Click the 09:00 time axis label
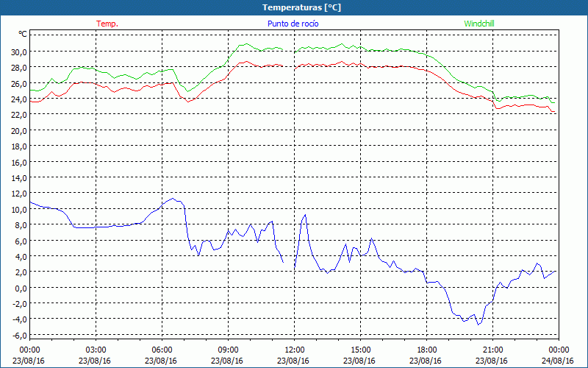 pyautogui.click(x=228, y=350)
